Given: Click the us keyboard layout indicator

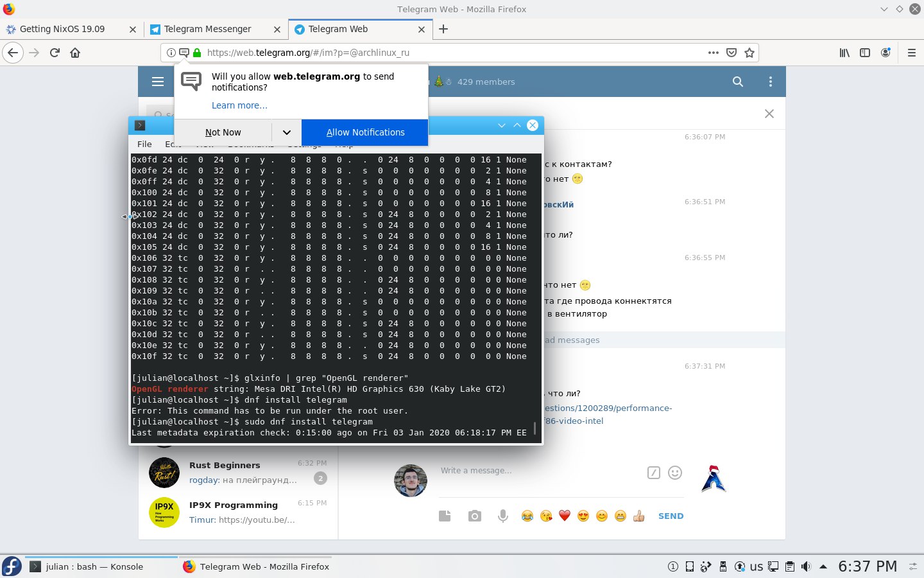Looking at the screenshot, I should coord(757,566).
